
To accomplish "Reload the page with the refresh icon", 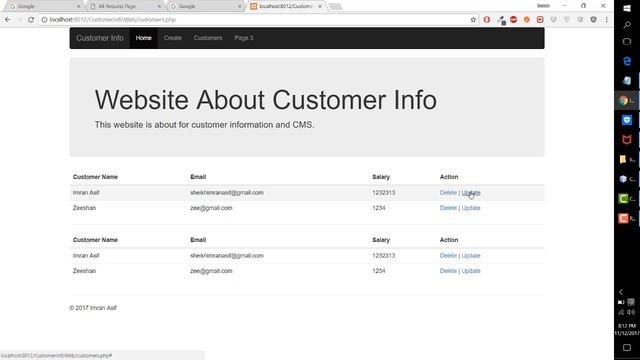I will tap(31, 20).
